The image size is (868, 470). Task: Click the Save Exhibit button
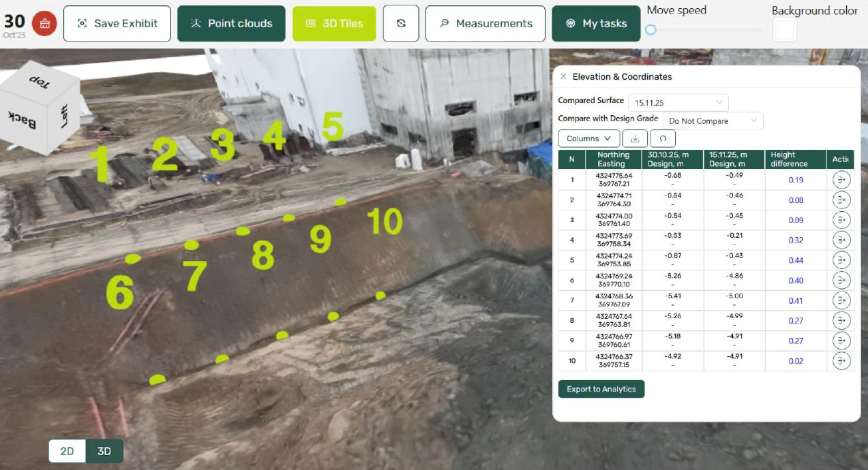[x=119, y=23]
